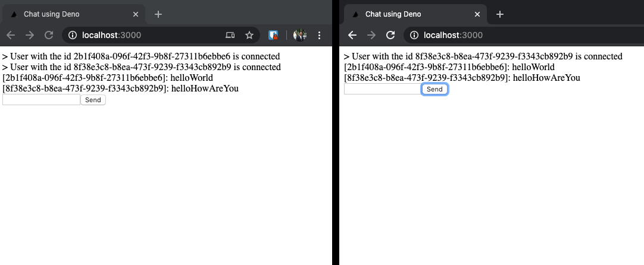Click Send button in left chat
The height and width of the screenshot is (265, 644).
[93, 100]
